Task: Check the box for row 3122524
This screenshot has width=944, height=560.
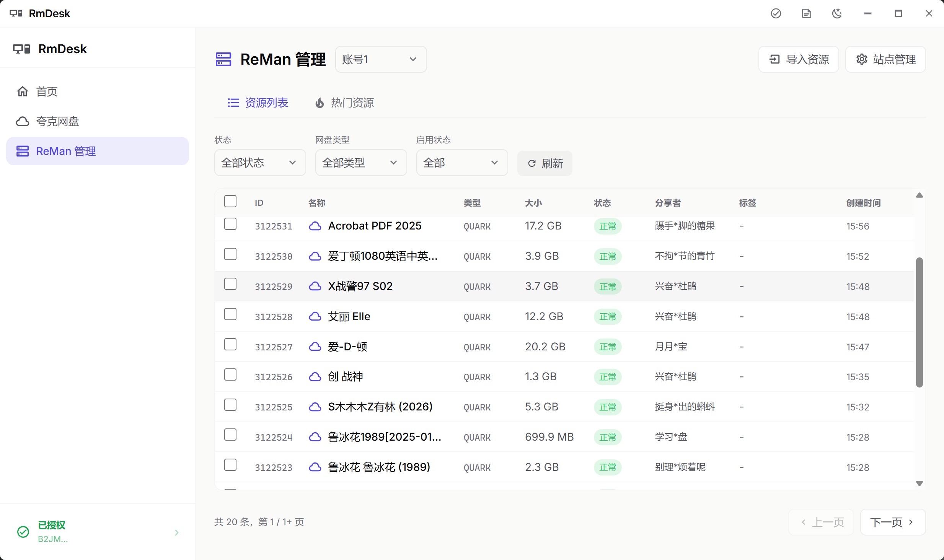Action: click(x=230, y=435)
